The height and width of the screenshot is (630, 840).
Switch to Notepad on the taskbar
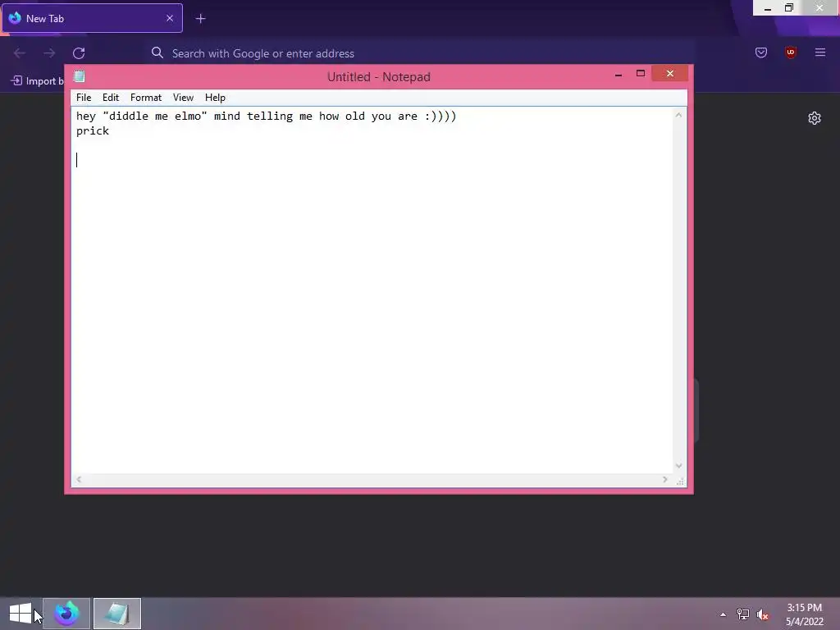coord(117,614)
